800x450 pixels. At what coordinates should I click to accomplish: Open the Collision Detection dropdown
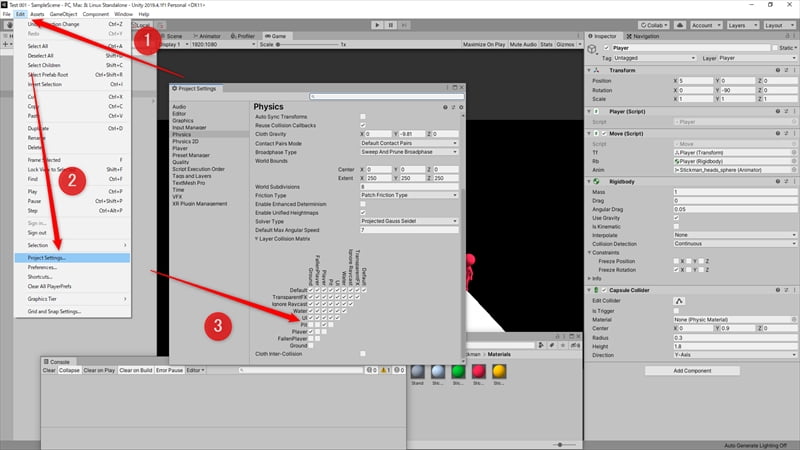click(x=735, y=244)
